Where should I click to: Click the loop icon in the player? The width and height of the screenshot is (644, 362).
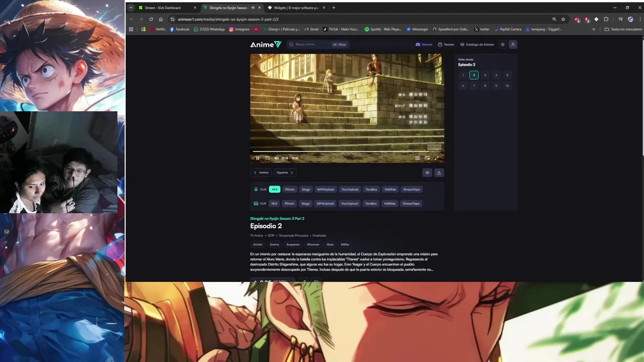click(x=267, y=158)
